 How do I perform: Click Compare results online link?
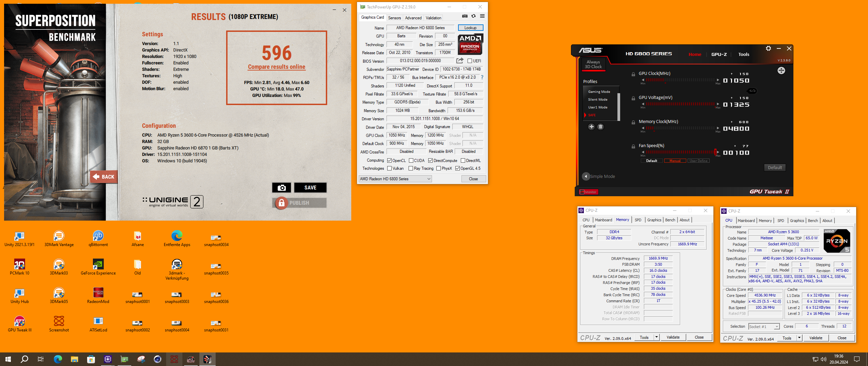coord(277,67)
